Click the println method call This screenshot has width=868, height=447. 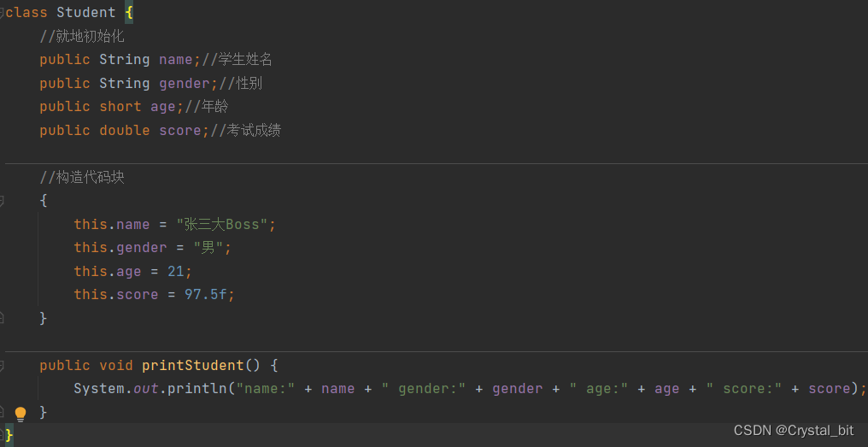pyautogui.click(x=197, y=389)
